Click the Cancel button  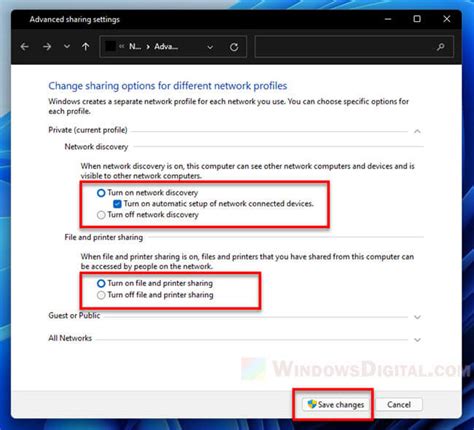click(399, 405)
